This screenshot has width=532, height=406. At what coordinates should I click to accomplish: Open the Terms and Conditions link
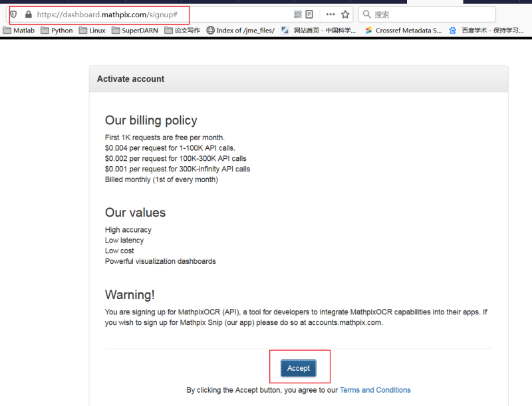pos(375,390)
